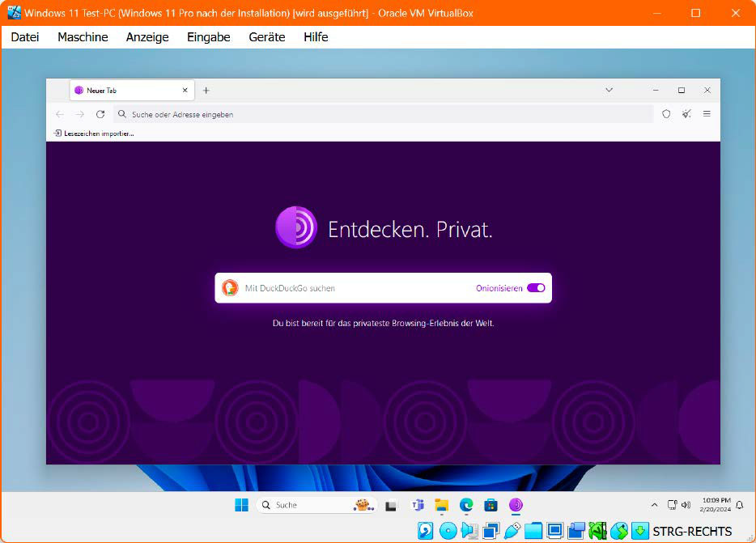Open the Anzeige menu
756x543 pixels.
tap(147, 37)
